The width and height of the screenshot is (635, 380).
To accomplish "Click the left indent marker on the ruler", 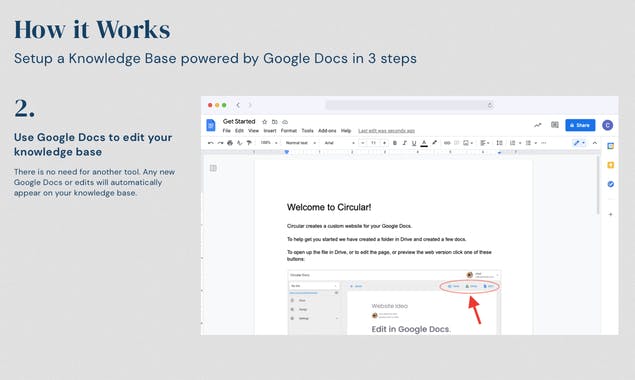I will pos(287,152).
